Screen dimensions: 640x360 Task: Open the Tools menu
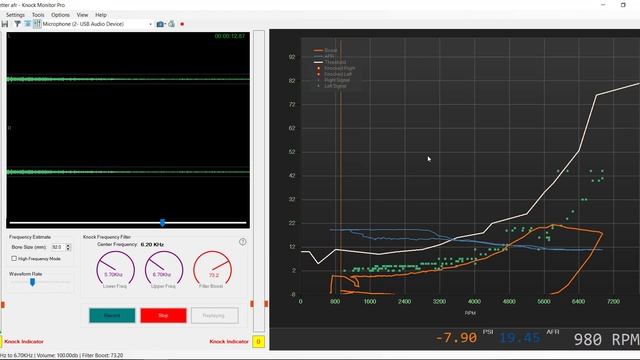point(38,15)
